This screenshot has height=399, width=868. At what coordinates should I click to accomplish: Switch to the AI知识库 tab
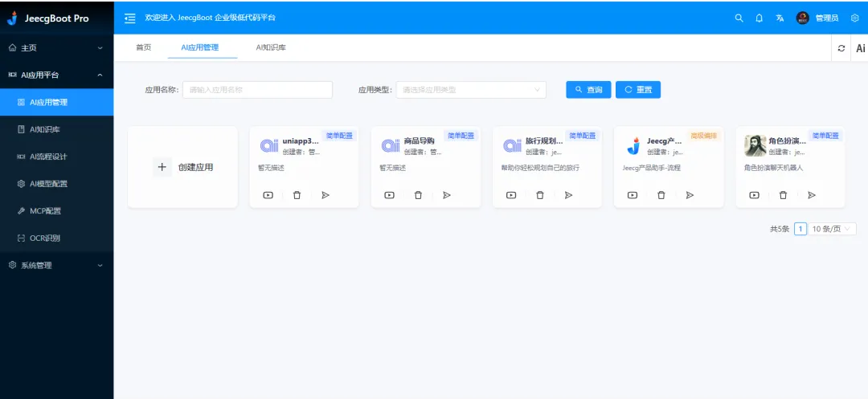[271, 47]
